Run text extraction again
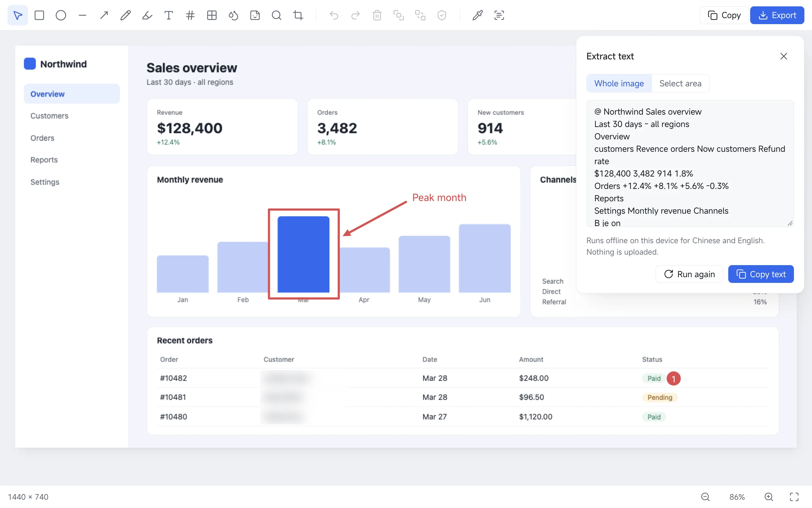The width and height of the screenshot is (812, 508). 689,274
